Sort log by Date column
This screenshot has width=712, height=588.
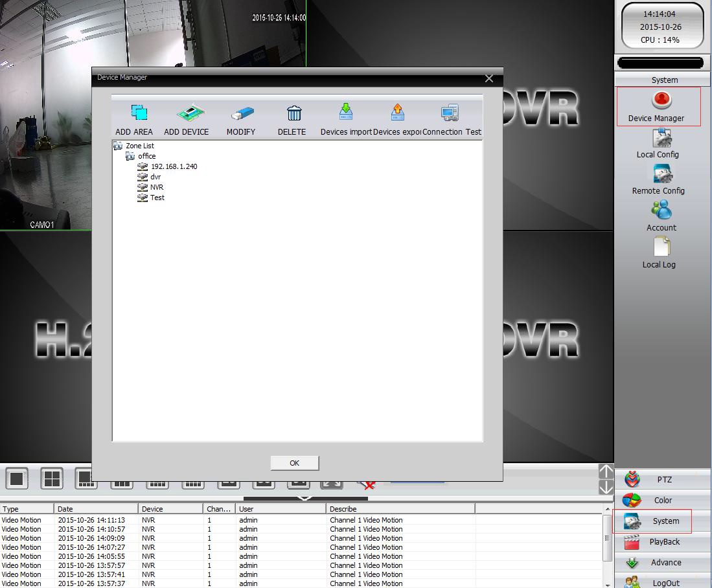[x=96, y=509]
